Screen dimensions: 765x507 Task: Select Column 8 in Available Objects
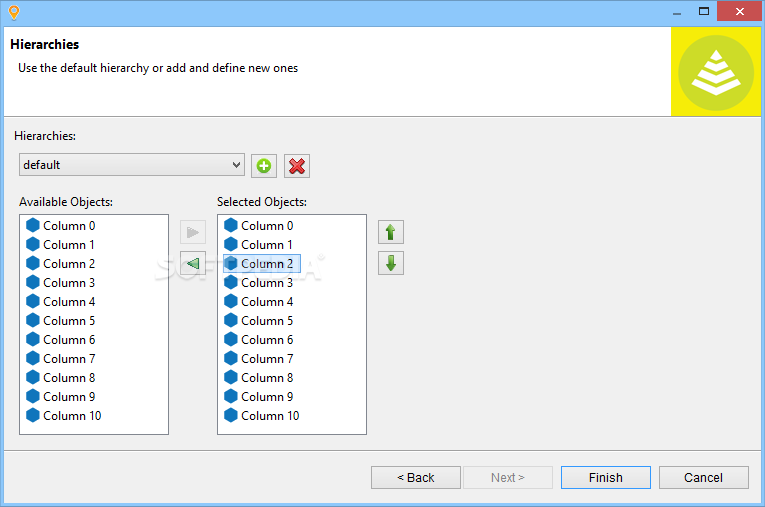61,378
